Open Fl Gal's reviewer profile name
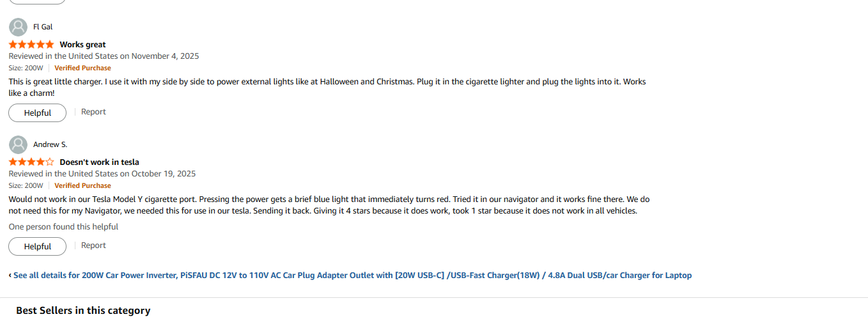Screen dimensions: 868x319 coord(43,27)
